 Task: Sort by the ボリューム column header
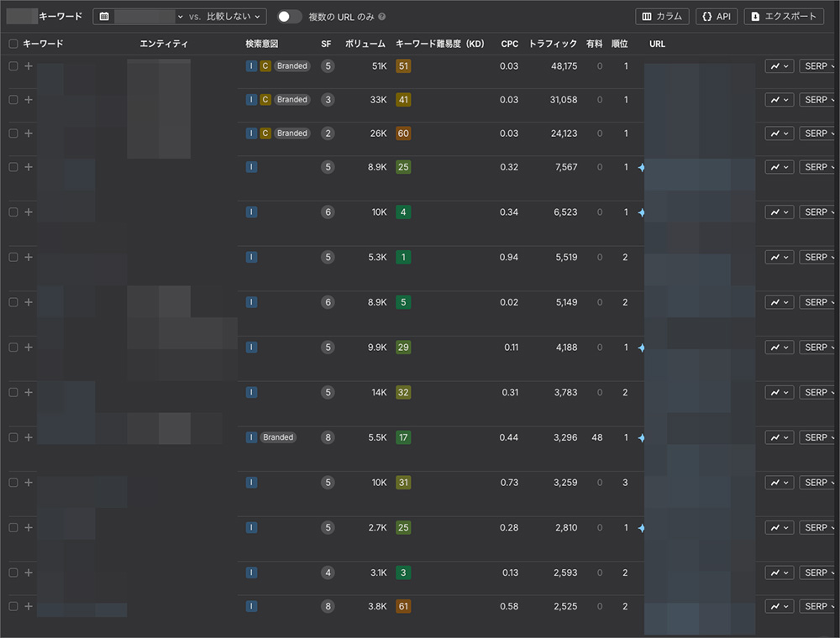[365, 44]
